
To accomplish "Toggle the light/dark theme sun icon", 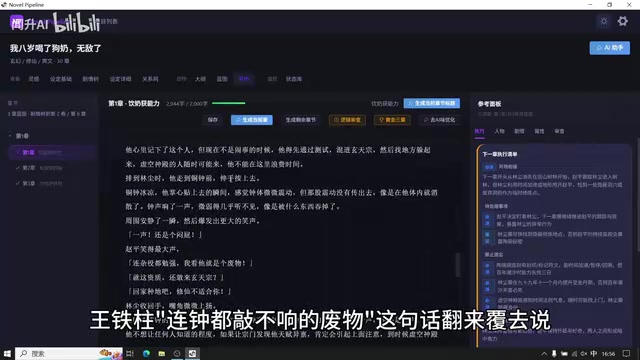I will 604,21.
